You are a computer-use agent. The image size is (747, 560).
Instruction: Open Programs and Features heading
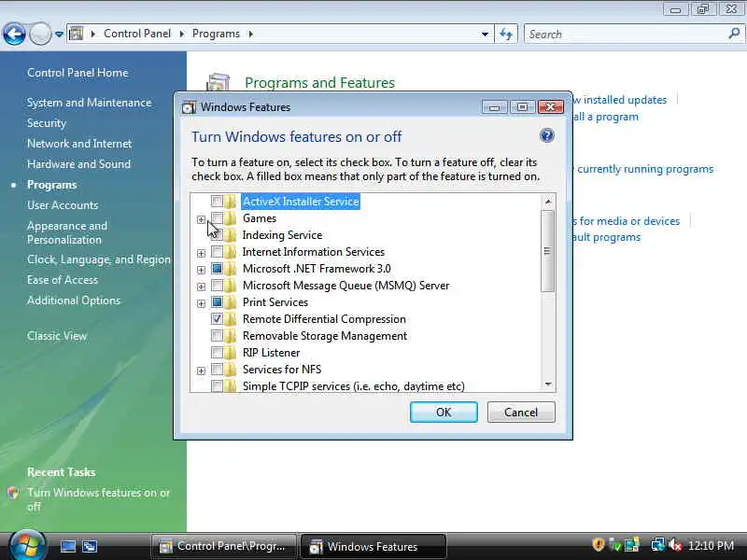[x=319, y=83]
